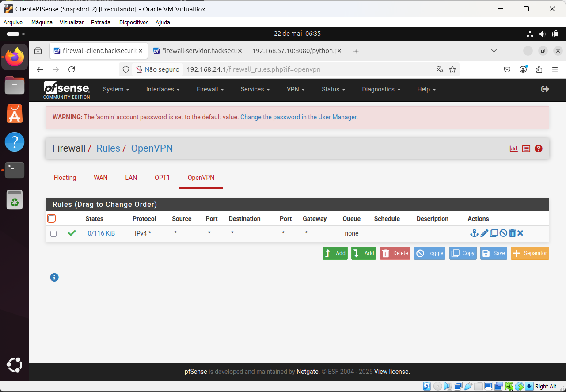Expand the Interfaces dropdown menu
566x392 pixels.
coord(163,89)
